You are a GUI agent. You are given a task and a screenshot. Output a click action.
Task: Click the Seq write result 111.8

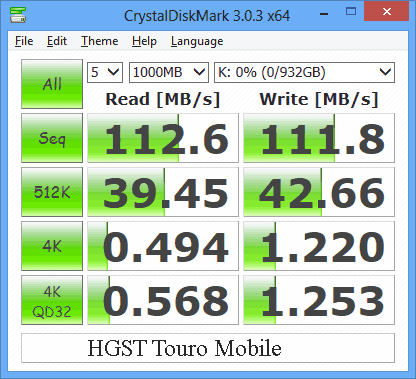pos(319,138)
